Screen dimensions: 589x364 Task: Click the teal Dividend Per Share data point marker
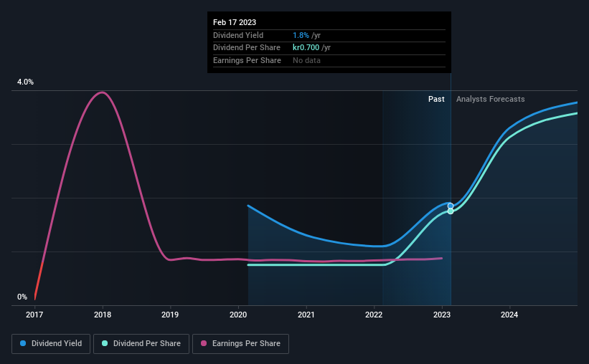pyautogui.click(x=451, y=211)
